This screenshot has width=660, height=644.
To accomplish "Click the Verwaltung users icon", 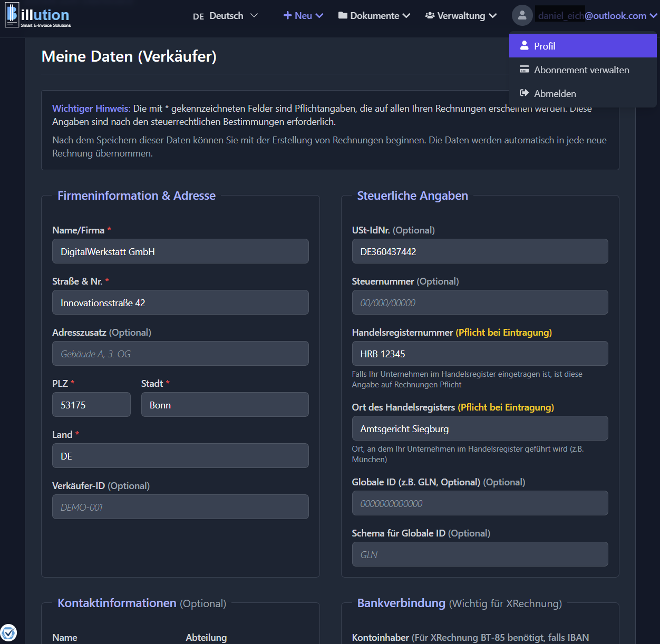I will click(430, 15).
